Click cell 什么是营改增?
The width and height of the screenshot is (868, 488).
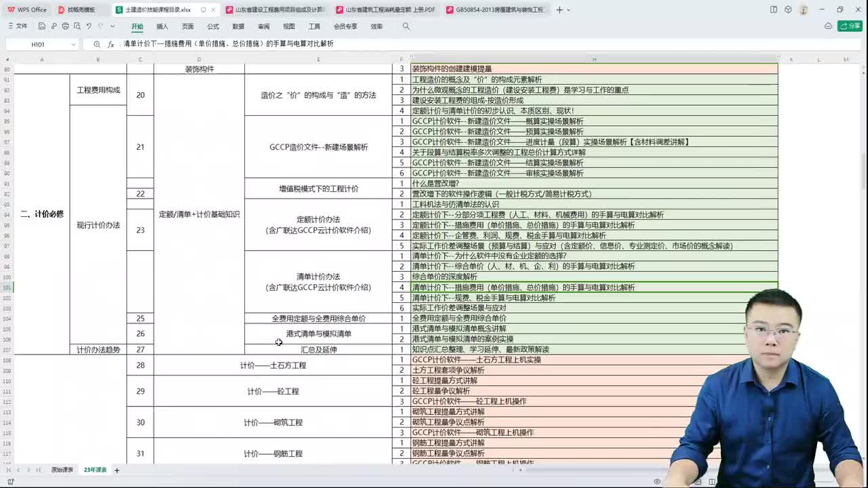point(594,184)
